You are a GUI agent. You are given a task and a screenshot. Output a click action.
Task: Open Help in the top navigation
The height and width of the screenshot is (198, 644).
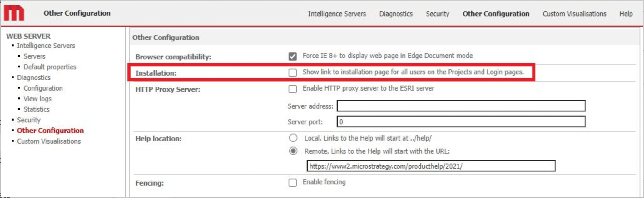[626, 14]
